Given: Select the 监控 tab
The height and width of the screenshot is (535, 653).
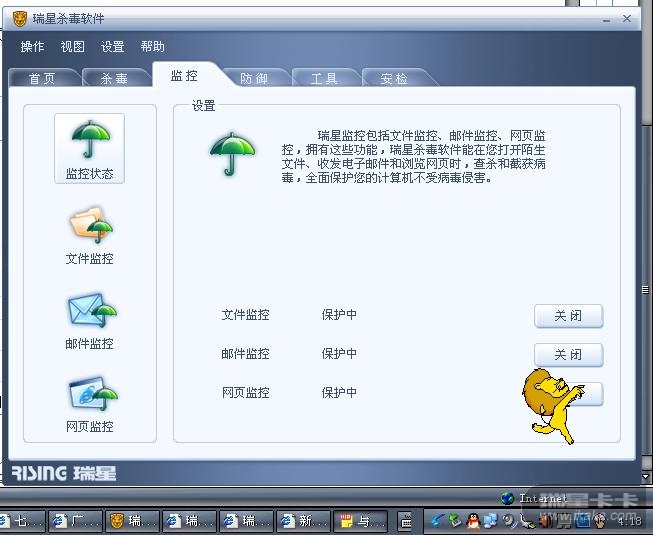Looking at the screenshot, I should click(185, 75).
